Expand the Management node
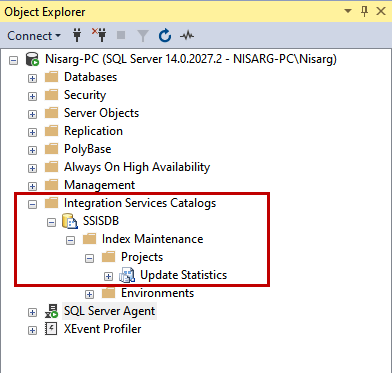392x373 pixels. [x=32, y=187]
